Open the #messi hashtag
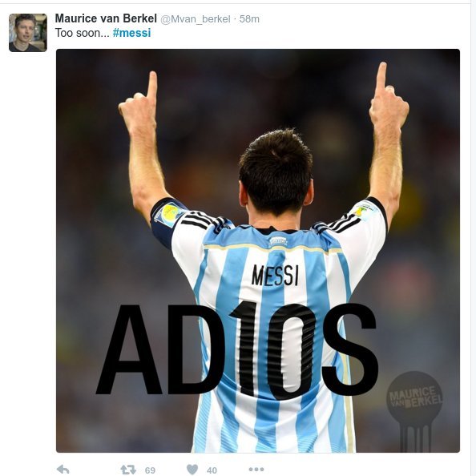Image resolution: width=476 pixels, height=476 pixels. 131,33
